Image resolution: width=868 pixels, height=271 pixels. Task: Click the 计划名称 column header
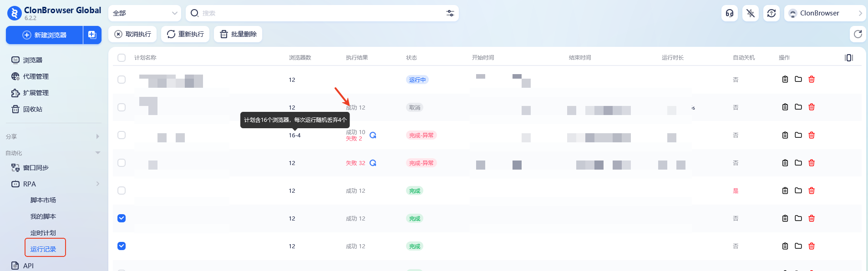(145, 58)
